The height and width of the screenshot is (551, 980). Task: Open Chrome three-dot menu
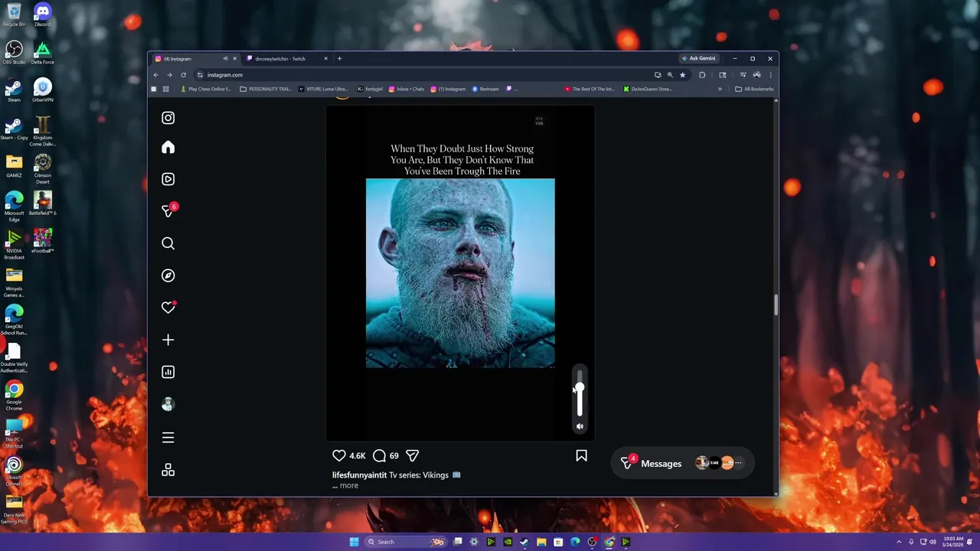coord(770,75)
